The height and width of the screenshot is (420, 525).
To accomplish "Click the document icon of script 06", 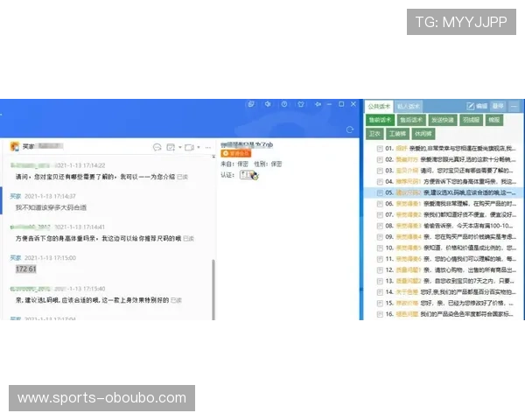I will pyautogui.click(x=380, y=204).
